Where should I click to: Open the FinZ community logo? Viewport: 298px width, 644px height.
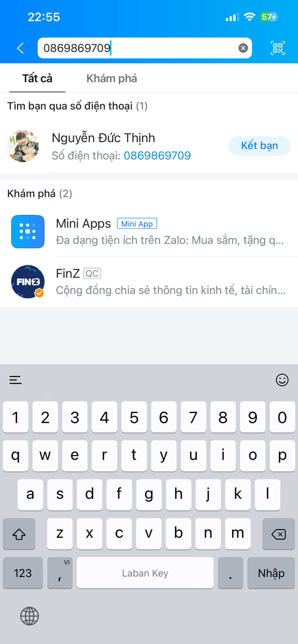click(28, 281)
